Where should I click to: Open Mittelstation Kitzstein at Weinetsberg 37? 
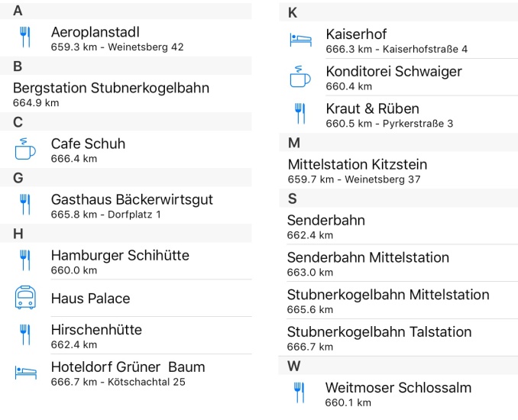point(398,170)
